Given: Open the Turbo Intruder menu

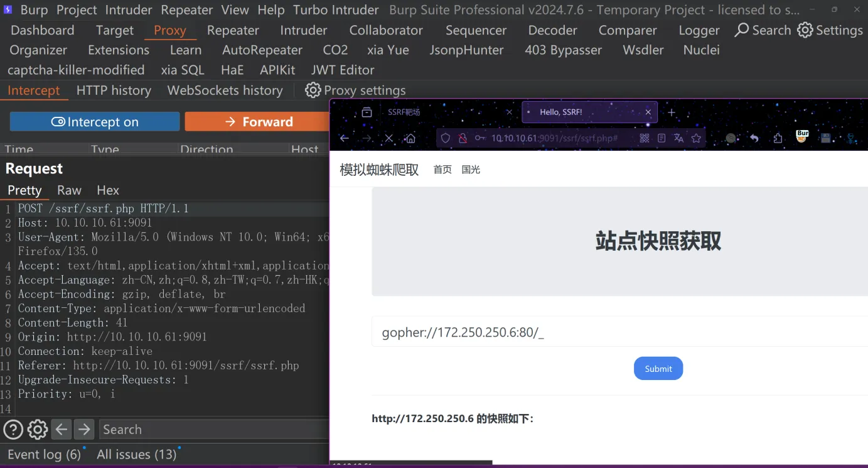Looking at the screenshot, I should [336, 10].
